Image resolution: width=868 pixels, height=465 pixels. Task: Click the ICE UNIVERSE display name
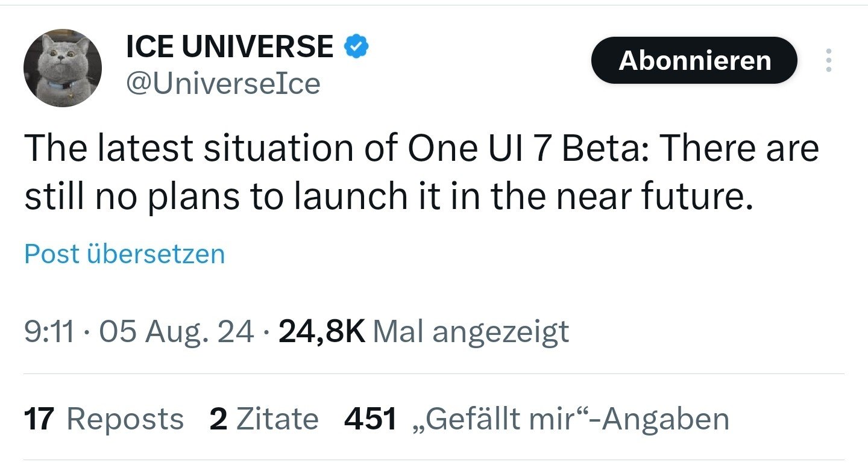click(229, 46)
